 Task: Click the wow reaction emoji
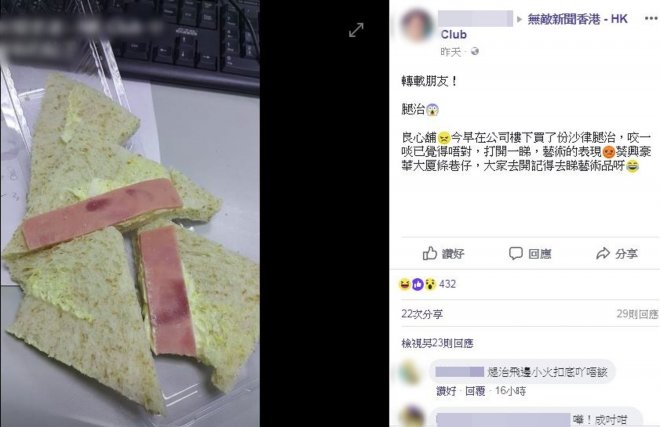tap(430, 284)
